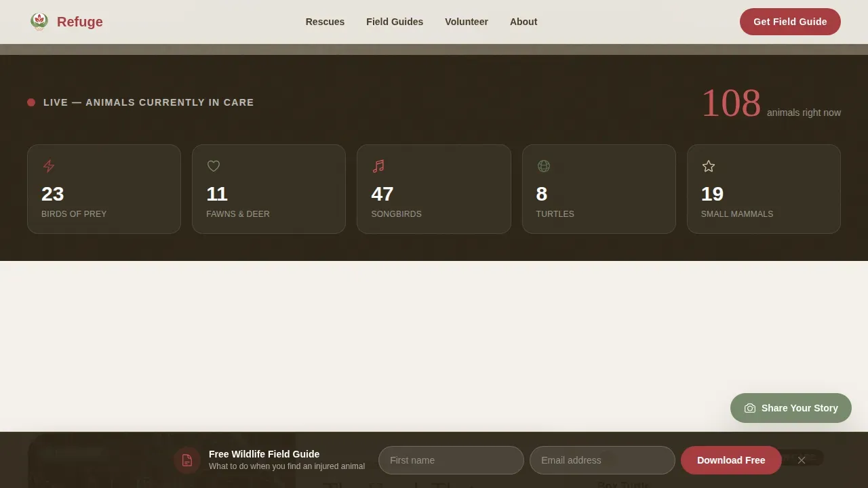Click the heart icon for Fawns & Deer
The height and width of the screenshot is (488, 868).
(214, 166)
